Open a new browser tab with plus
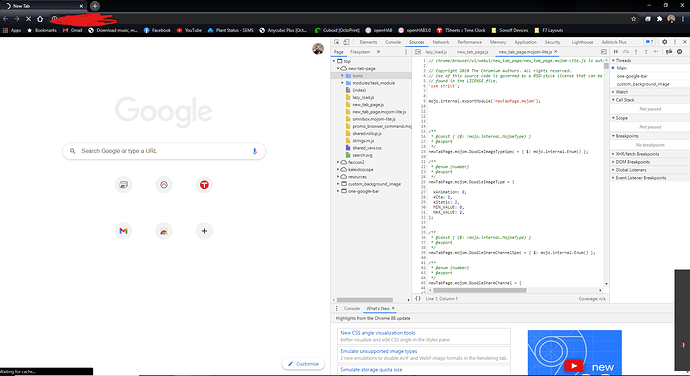This screenshot has width=690, height=376. tap(95, 6)
